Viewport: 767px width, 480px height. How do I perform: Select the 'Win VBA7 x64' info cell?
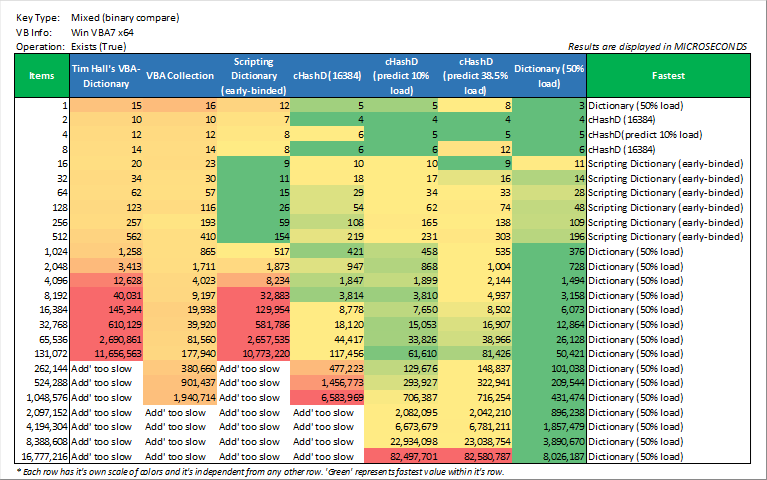[x=102, y=32]
